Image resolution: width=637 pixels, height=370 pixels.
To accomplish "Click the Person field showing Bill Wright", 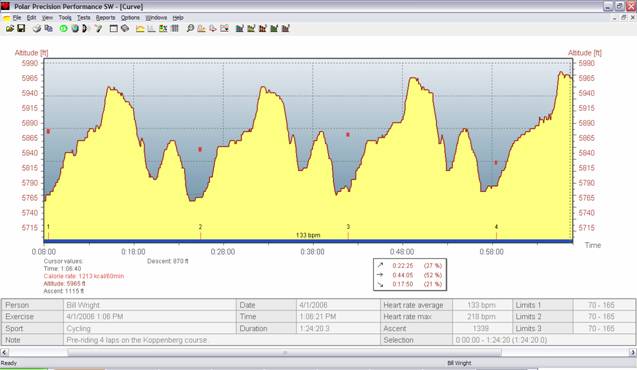I will [150, 305].
